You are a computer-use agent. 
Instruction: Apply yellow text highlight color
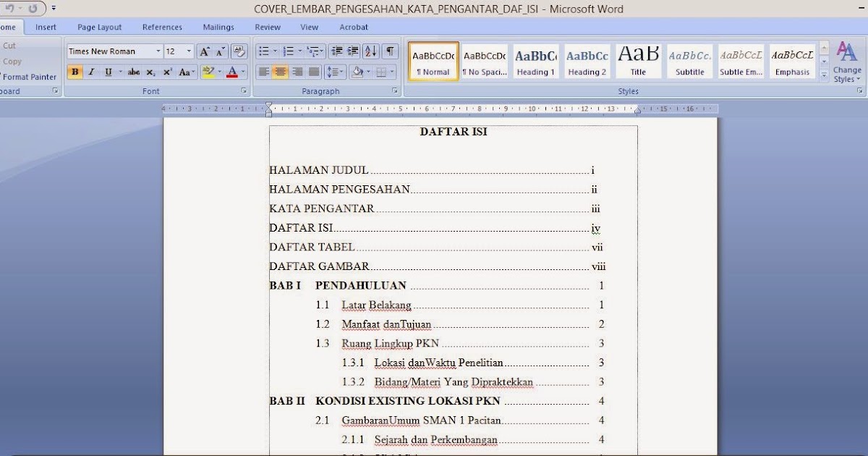point(208,72)
